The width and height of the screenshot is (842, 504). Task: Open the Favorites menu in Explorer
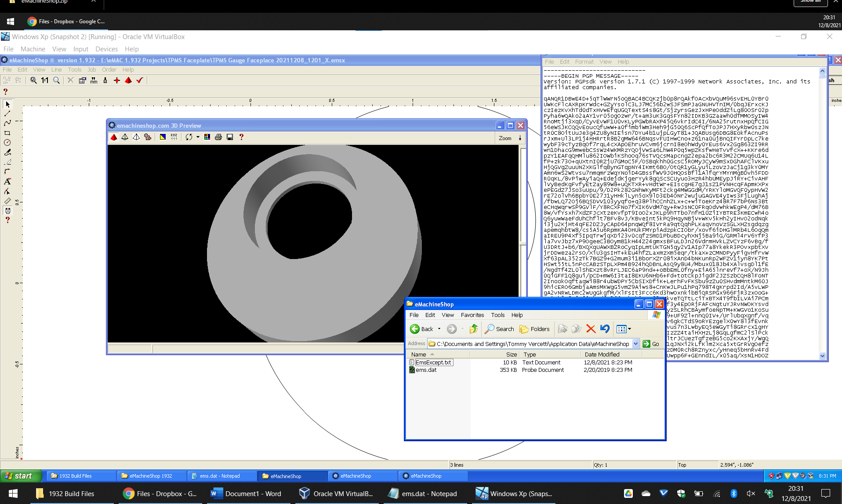pos(472,315)
